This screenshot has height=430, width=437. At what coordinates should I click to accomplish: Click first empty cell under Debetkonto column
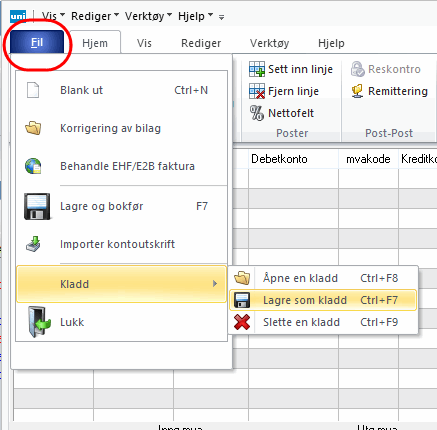pyautogui.click(x=293, y=179)
